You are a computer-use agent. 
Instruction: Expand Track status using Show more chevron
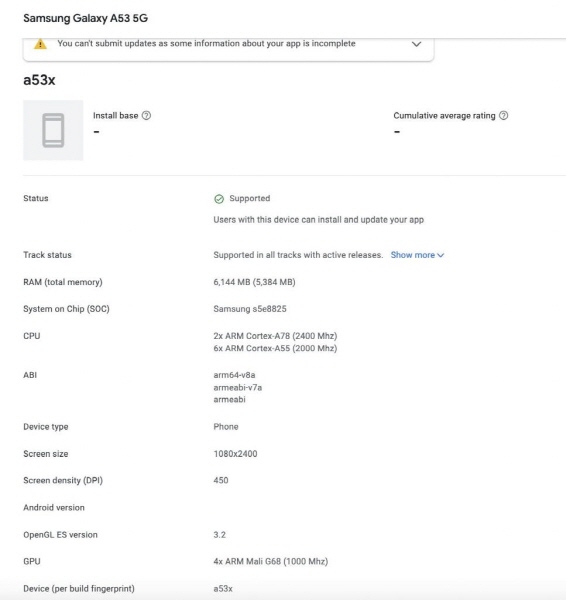(440, 255)
